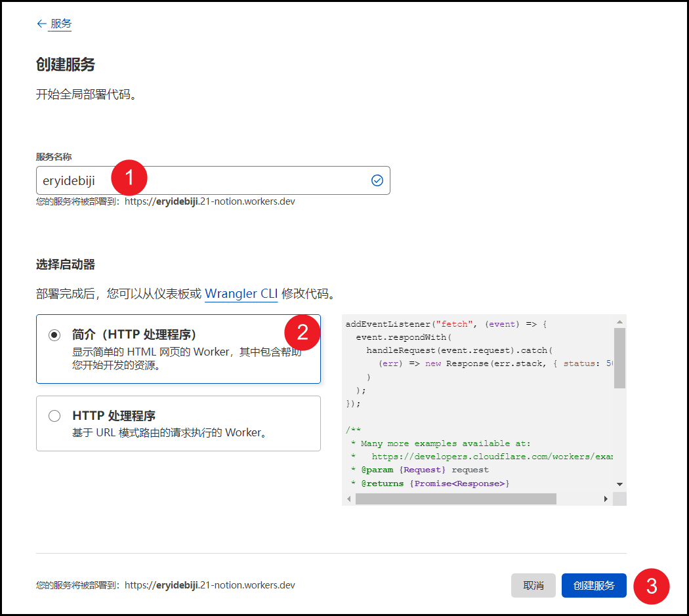
Task: Click the 基于 URL 模式路由 description text
Action: [169, 433]
